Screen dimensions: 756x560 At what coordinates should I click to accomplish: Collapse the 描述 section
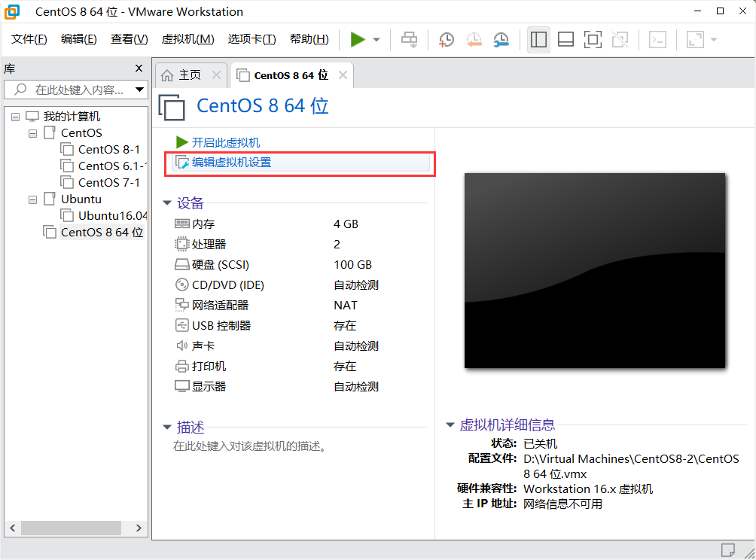(x=167, y=427)
